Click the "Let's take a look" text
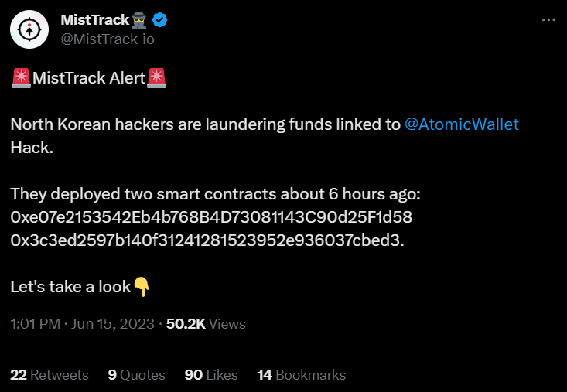Screen dimensions: 567x392 [70, 287]
